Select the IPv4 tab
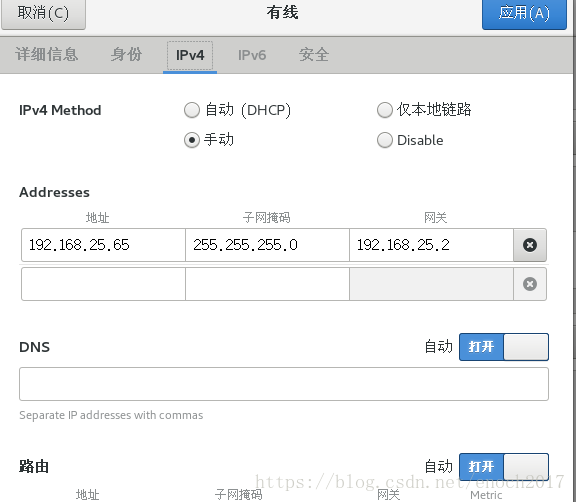This screenshot has width=576, height=502. coord(190,55)
